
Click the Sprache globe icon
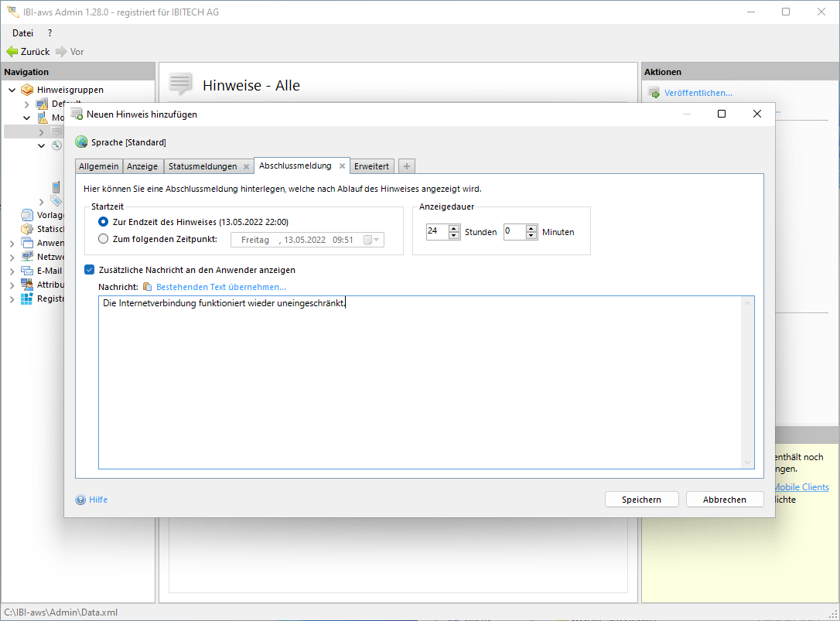point(81,142)
